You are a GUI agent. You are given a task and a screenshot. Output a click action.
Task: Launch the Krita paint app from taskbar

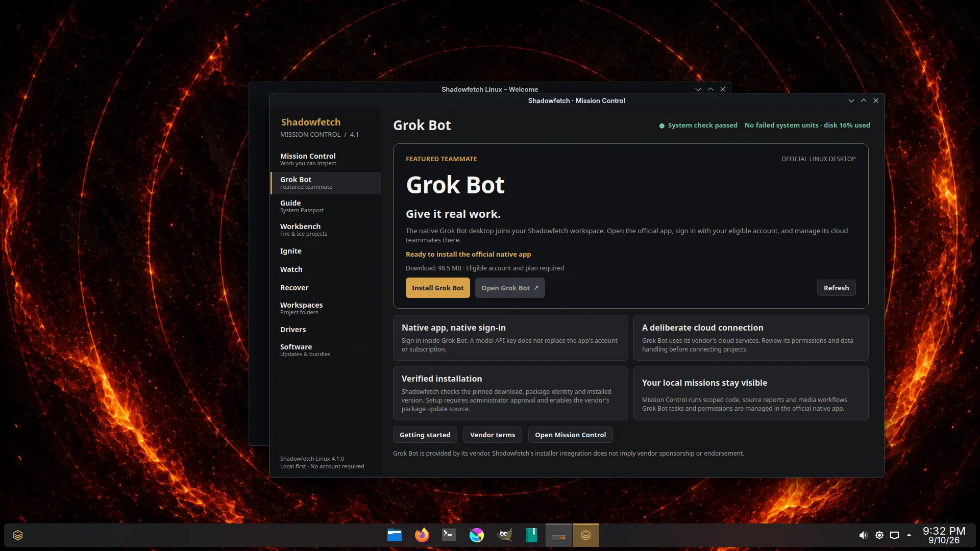[x=477, y=535]
